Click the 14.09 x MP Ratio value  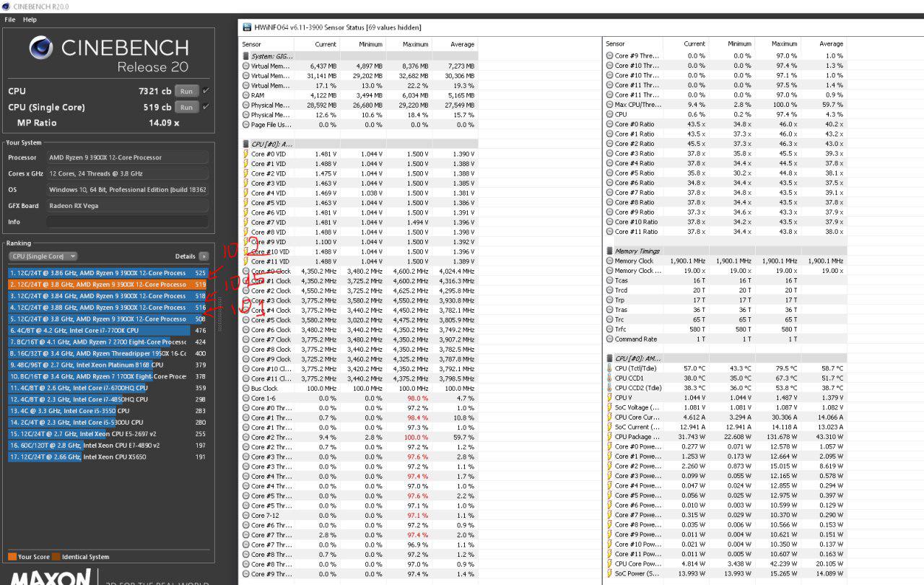pos(163,123)
